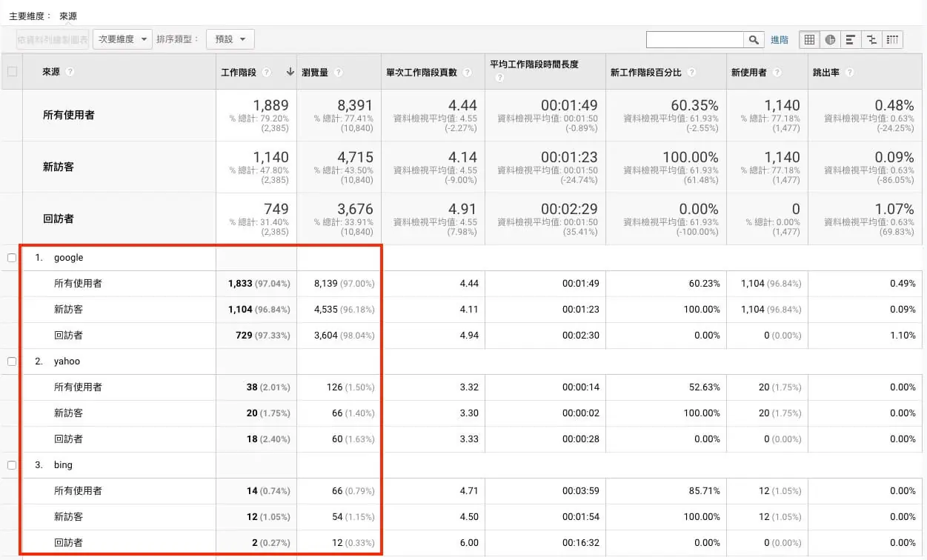The height and width of the screenshot is (560, 927).
Task: Click the help icon under 平均工作階段時間長度
Action: [x=499, y=79]
